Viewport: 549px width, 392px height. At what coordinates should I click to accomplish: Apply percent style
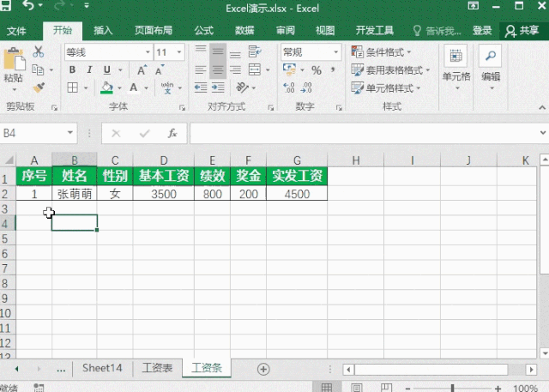pyautogui.click(x=317, y=70)
